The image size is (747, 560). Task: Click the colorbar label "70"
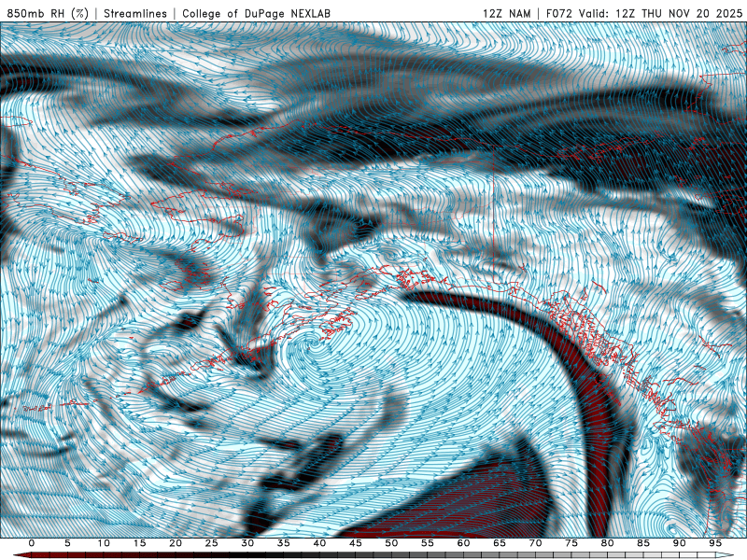point(535,543)
